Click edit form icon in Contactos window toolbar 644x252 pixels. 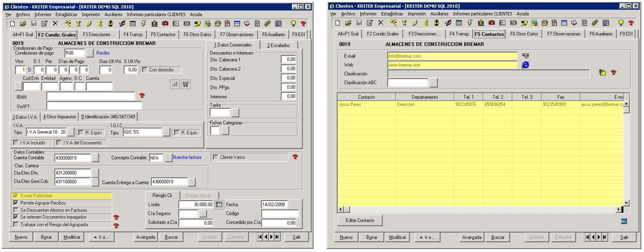tap(370, 23)
